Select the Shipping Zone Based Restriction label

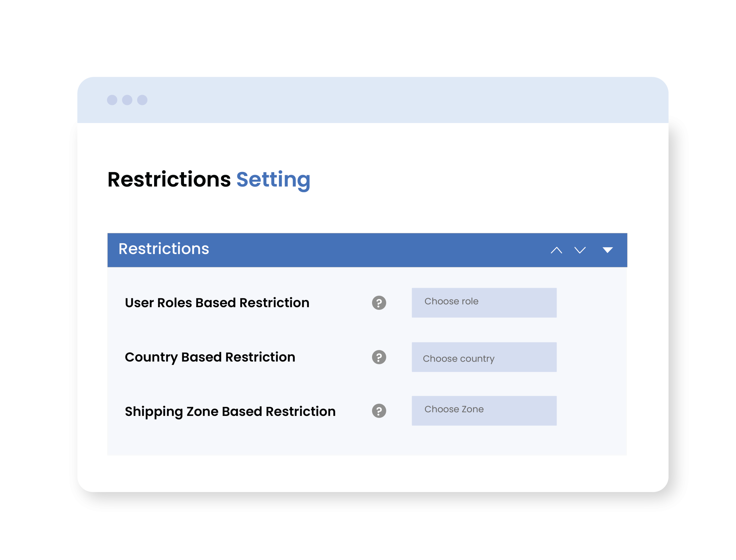pos(230,411)
